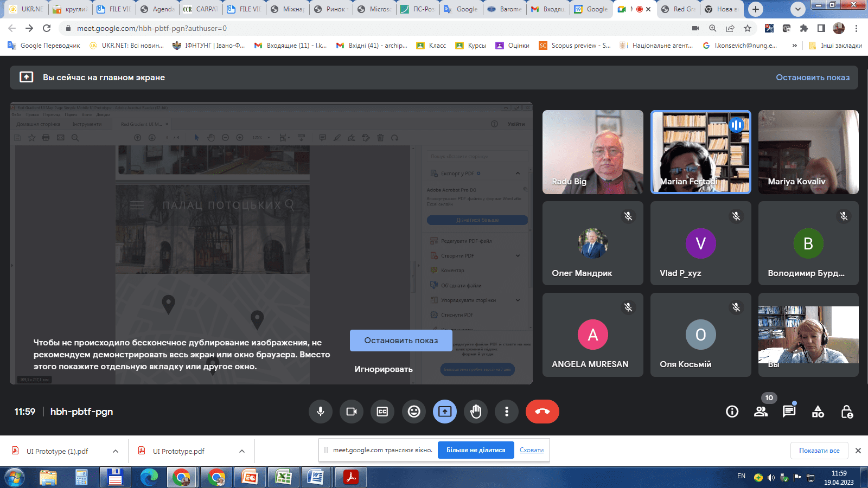Open host controls lock icon
The height and width of the screenshot is (488, 868).
[846, 412]
